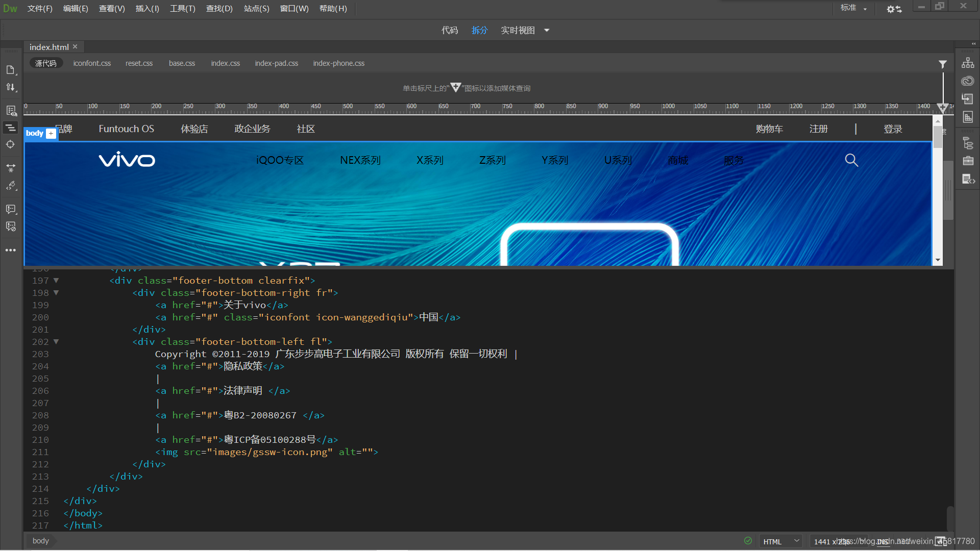Screen dimensions: 980x551
Task: Open the File Management arrows icon
Action: tap(10, 87)
